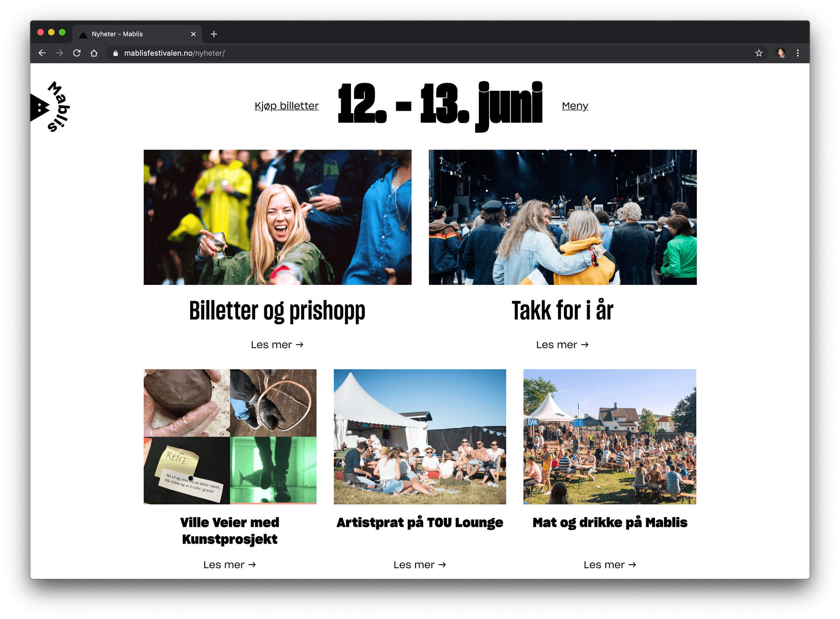Click Les mer under Artistprat på TOU Lounge
The height and width of the screenshot is (619, 840).
tap(420, 565)
